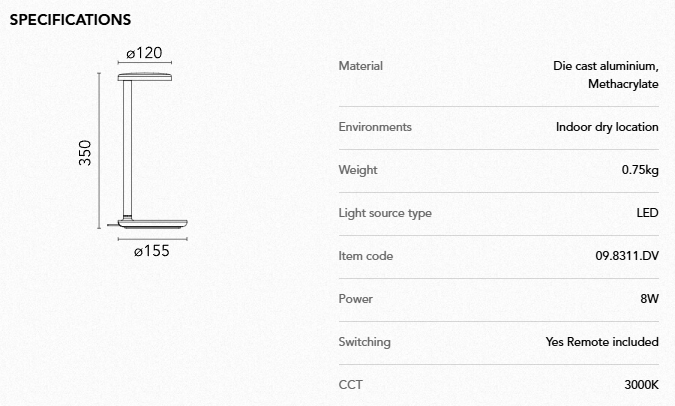Click the SPECIFICATIONS heading
This screenshot has width=675, height=406.
(x=70, y=20)
